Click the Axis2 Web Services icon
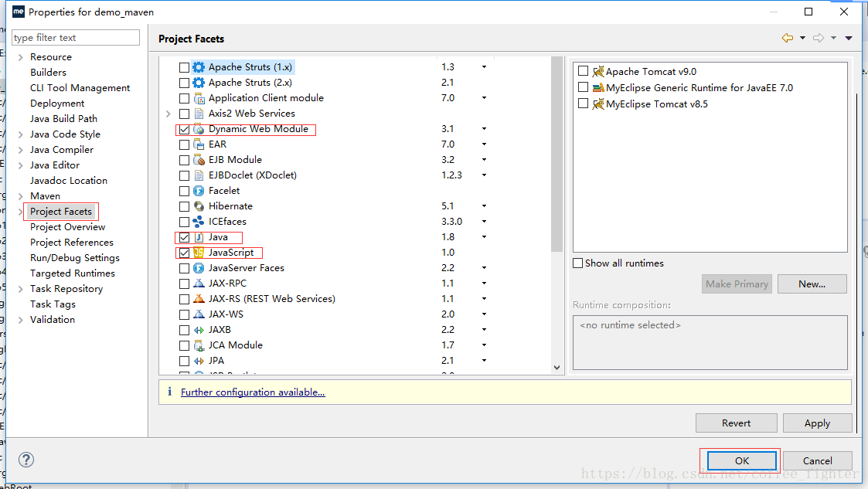Image resolution: width=868 pixels, height=489 pixels. (199, 114)
